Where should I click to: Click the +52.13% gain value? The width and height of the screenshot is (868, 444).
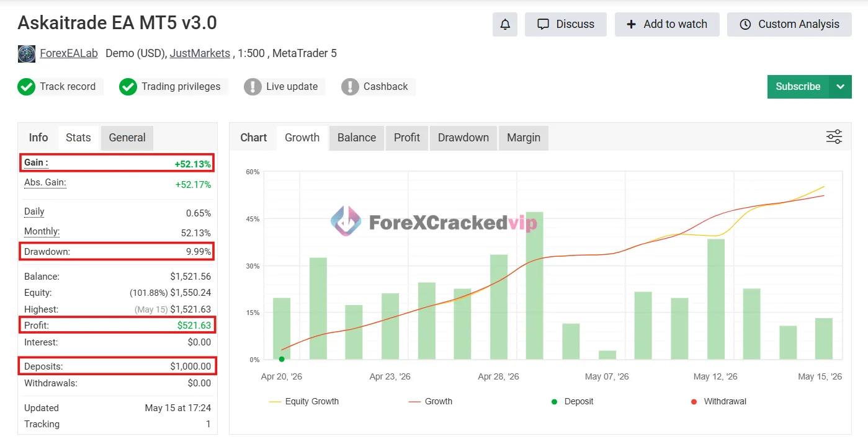point(192,164)
